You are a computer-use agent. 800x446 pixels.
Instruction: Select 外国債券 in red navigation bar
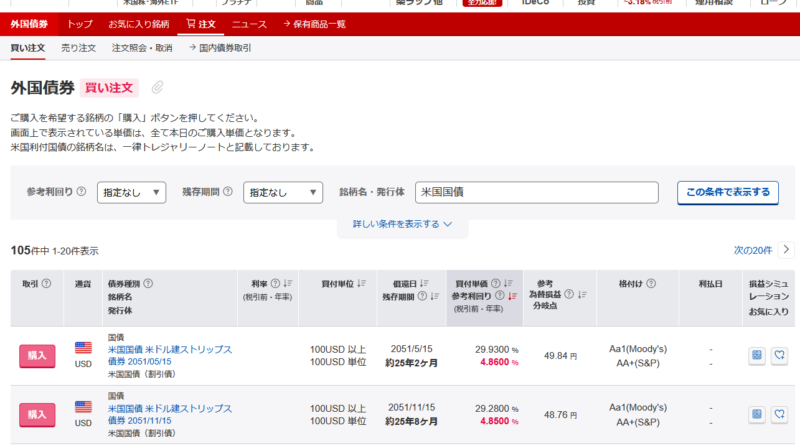point(29,24)
